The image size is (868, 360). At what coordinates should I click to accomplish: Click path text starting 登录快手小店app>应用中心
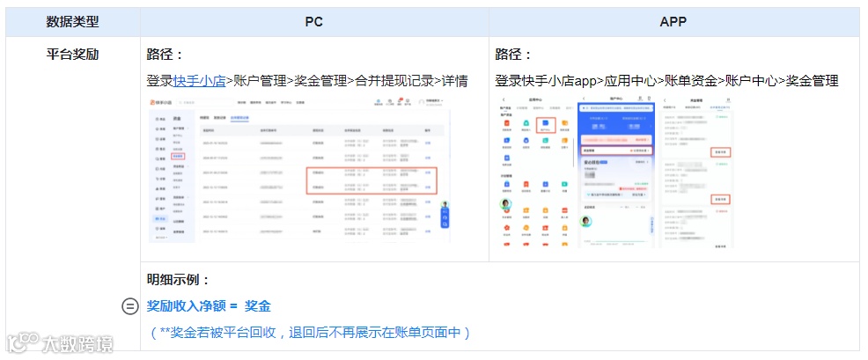pos(667,81)
